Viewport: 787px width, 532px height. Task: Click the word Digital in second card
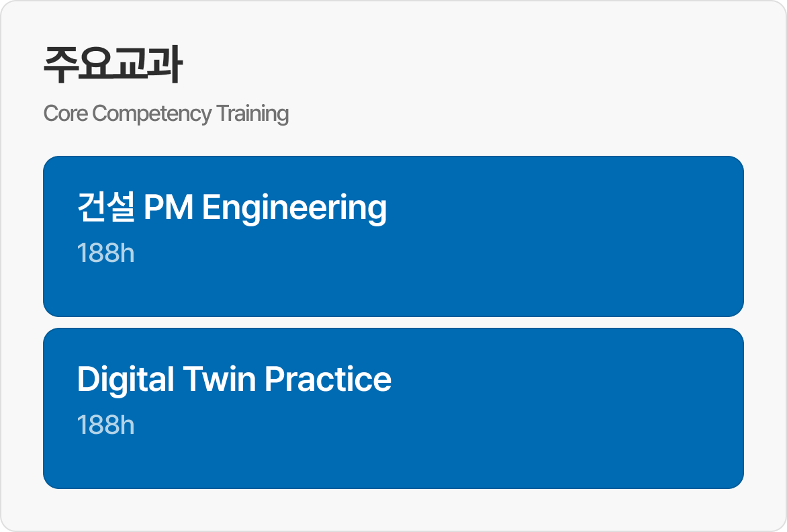pos(126,379)
